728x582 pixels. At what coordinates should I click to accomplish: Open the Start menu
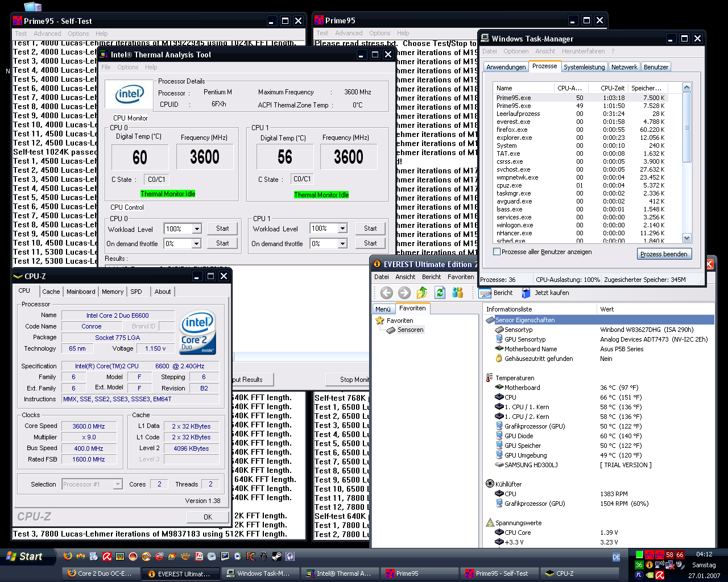27,556
